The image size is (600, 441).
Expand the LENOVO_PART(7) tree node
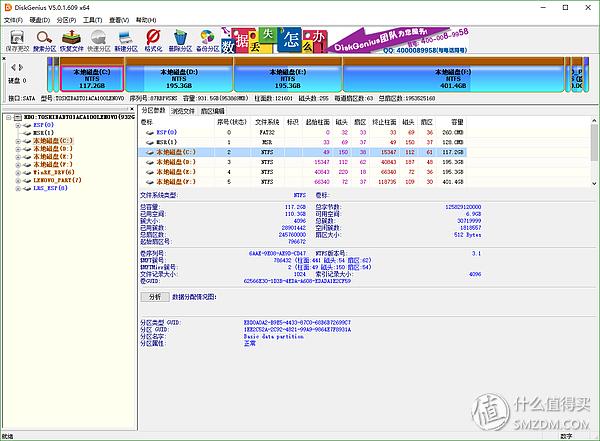[17, 181]
